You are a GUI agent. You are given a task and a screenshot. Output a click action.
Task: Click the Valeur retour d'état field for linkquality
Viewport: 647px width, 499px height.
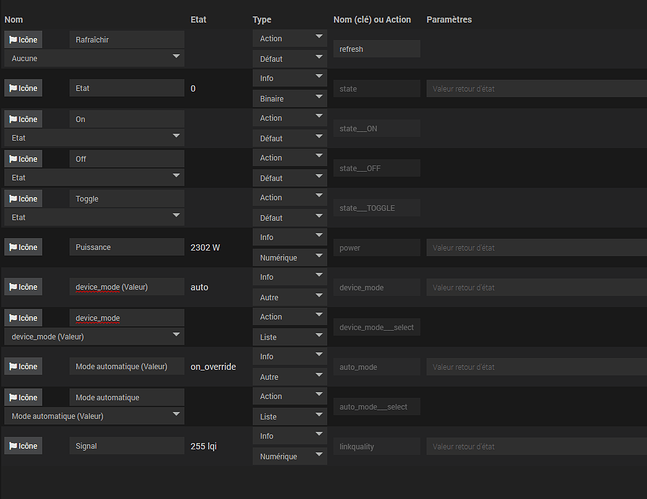tap(533, 446)
